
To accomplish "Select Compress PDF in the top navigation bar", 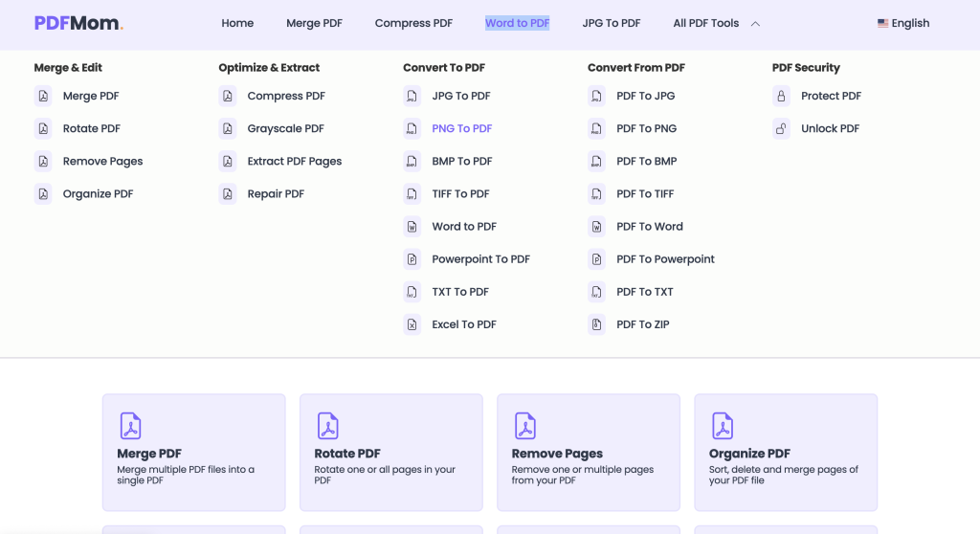I will (413, 23).
